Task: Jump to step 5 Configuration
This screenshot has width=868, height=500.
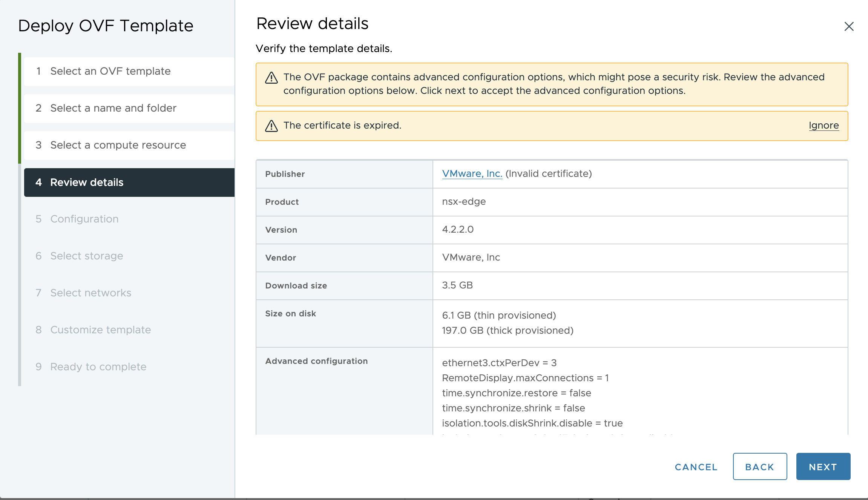Action: [84, 219]
